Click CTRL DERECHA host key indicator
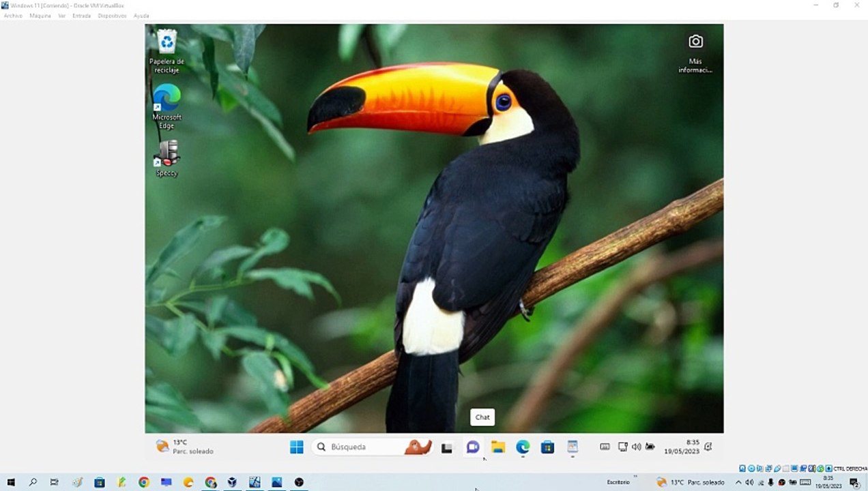868x491 pixels. (850, 468)
